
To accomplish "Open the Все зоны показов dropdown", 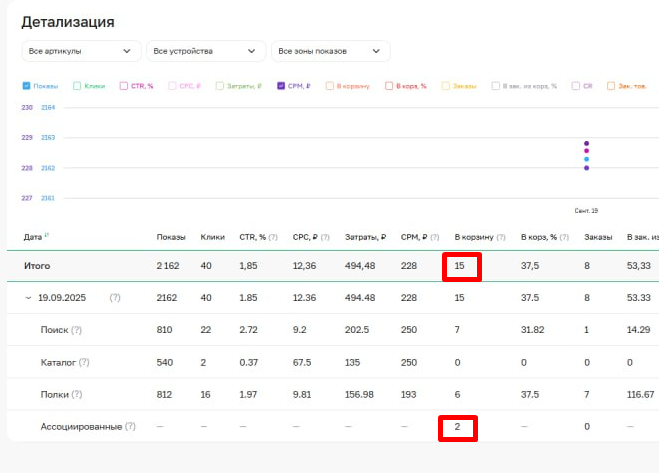I will click(x=330, y=51).
